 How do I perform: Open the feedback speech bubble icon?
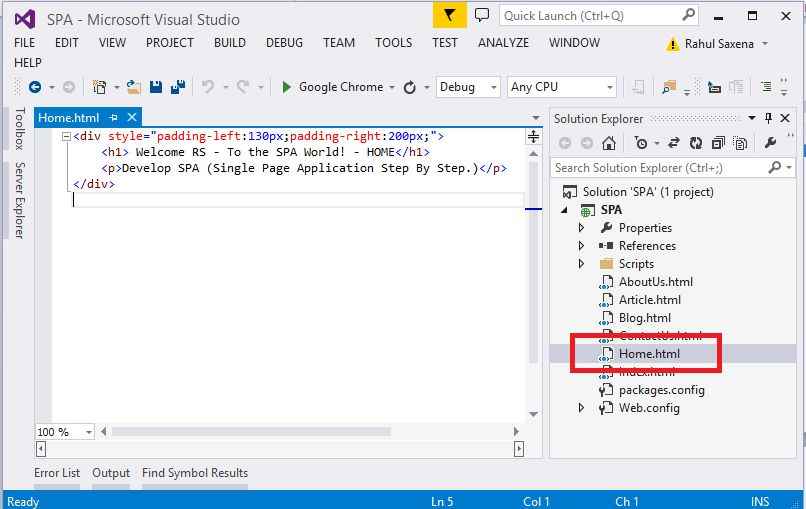click(482, 15)
